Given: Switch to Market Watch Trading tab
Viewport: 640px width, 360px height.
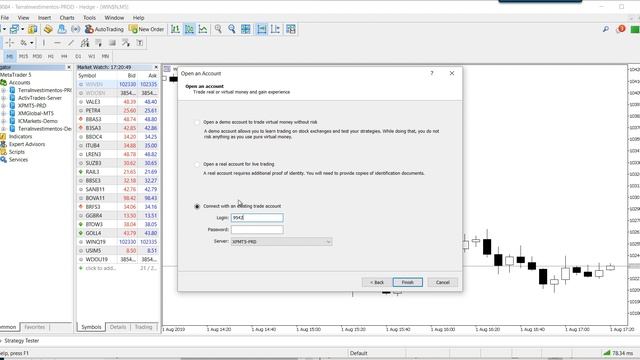Looking at the screenshot, I should (143, 327).
